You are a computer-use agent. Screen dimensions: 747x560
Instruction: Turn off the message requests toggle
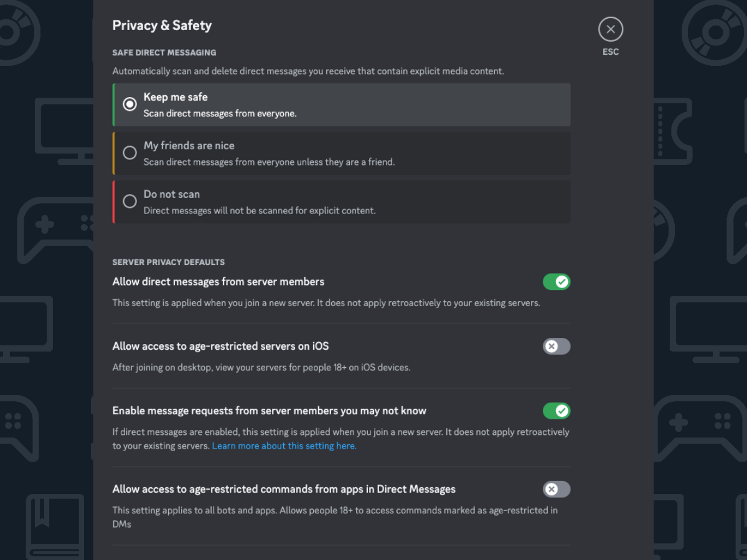tap(557, 411)
